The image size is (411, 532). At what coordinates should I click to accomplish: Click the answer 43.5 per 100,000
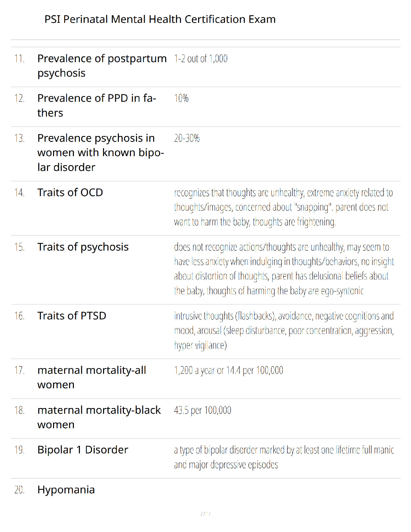click(202, 410)
